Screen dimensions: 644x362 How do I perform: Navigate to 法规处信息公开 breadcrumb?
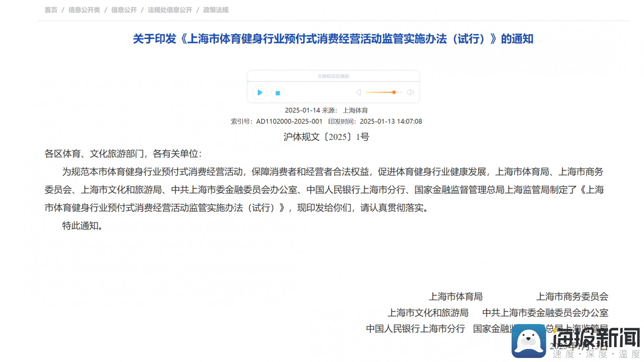(x=170, y=10)
